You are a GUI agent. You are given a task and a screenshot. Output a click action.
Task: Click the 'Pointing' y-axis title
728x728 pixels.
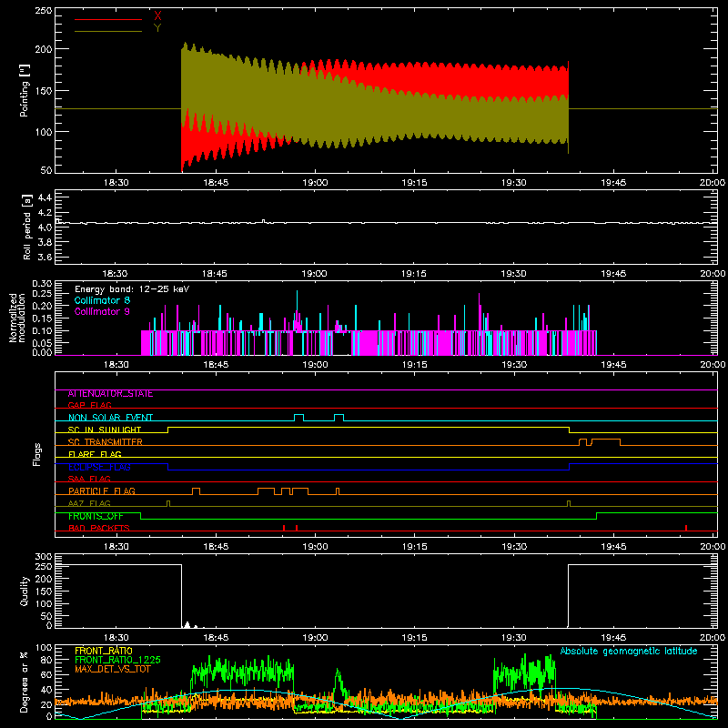(25, 90)
